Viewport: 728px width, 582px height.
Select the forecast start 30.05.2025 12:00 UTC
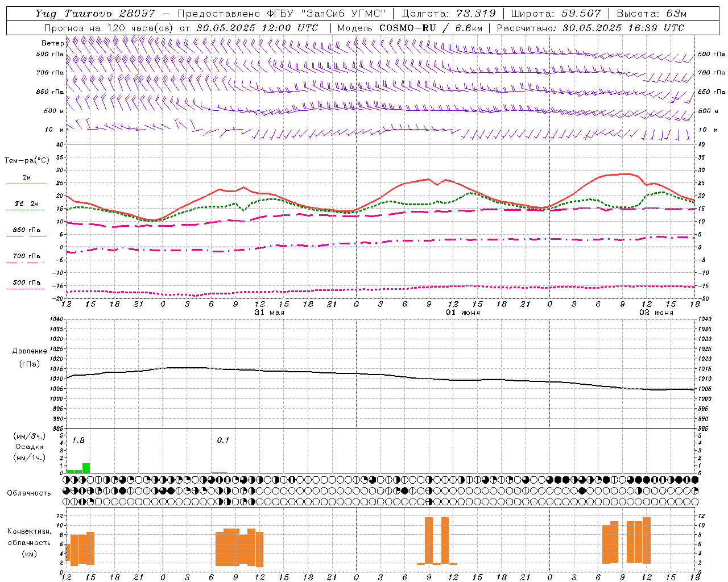(257, 28)
